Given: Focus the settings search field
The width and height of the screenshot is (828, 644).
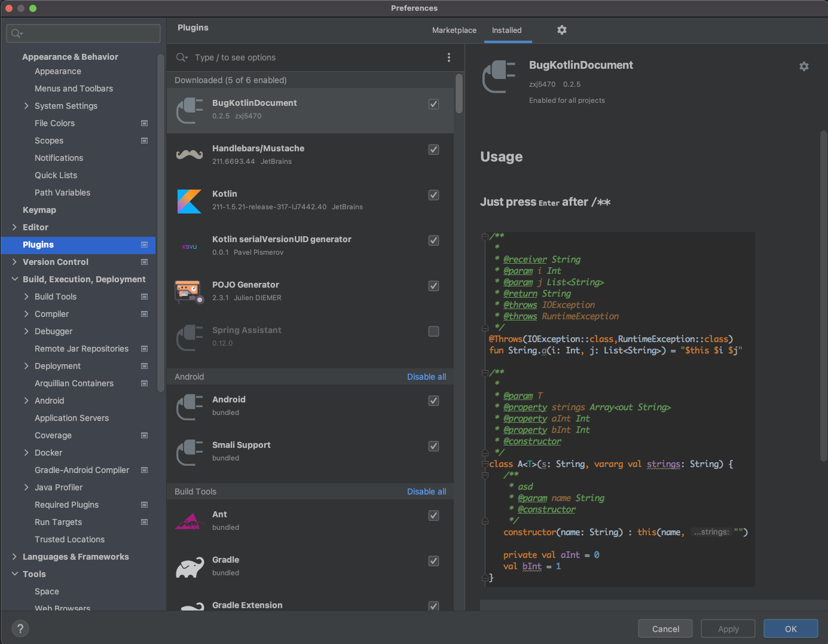Looking at the screenshot, I should point(84,33).
